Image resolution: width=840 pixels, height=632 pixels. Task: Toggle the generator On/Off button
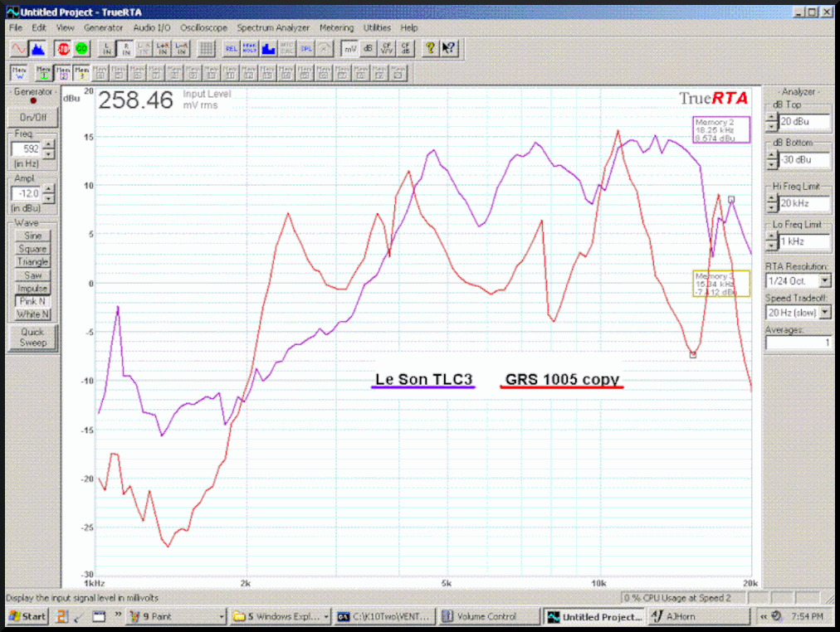pyautogui.click(x=32, y=117)
